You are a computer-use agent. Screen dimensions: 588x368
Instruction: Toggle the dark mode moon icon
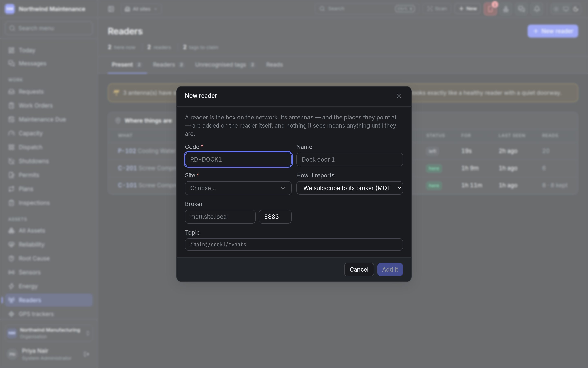[x=576, y=9]
